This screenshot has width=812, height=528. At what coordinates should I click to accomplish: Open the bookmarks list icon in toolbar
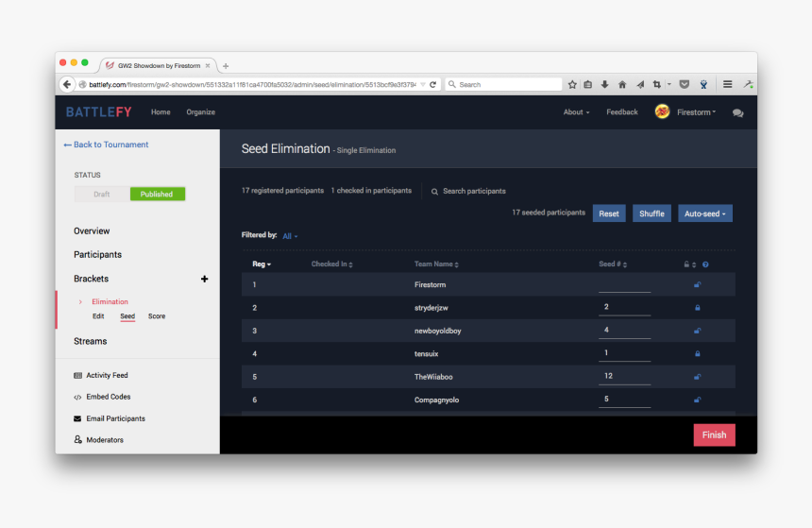click(x=588, y=84)
